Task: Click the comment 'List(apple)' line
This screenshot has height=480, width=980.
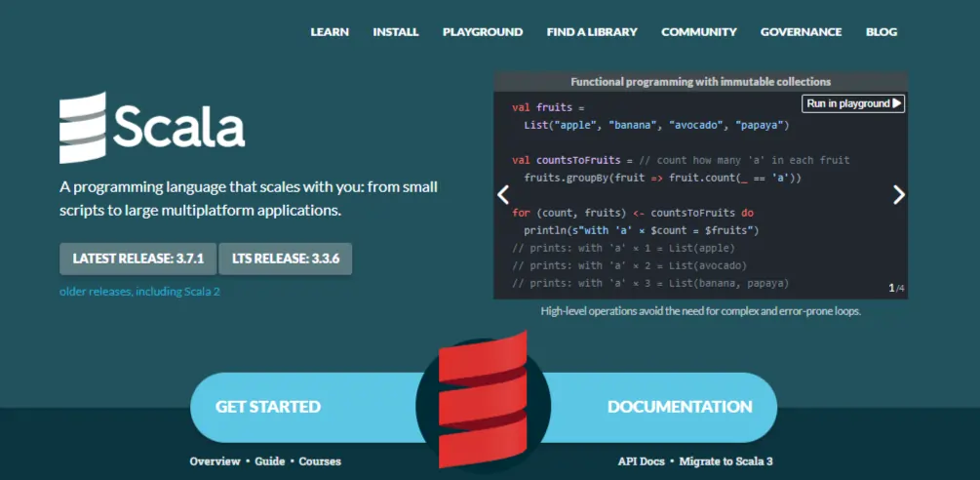Action: click(623, 248)
